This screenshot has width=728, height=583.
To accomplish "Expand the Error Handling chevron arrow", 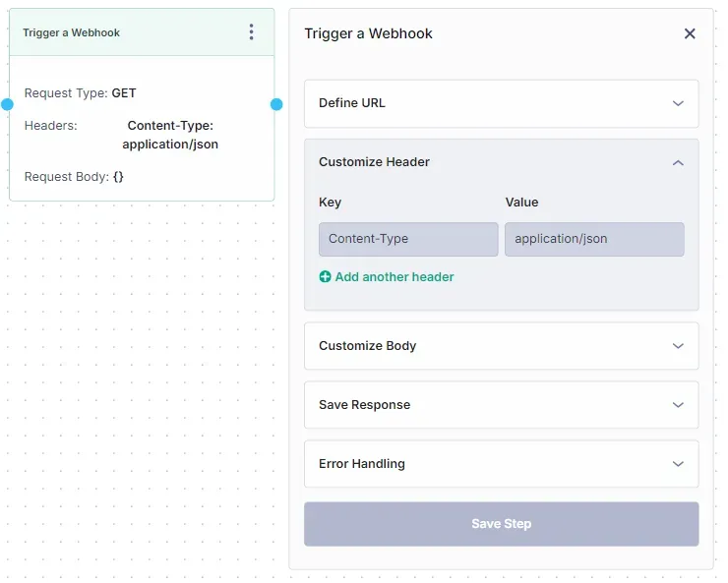I will point(678,464).
